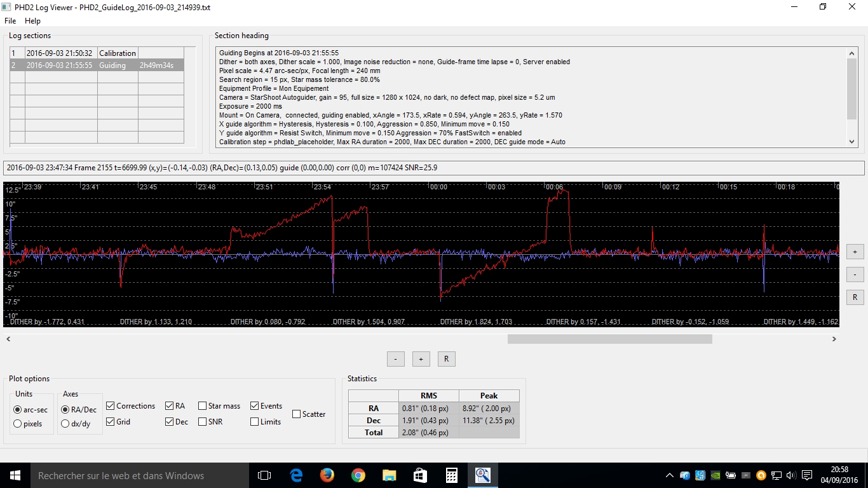Toggle the Corrections checkbox
This screenshot has height=488, width=868.
pos(111,406)
